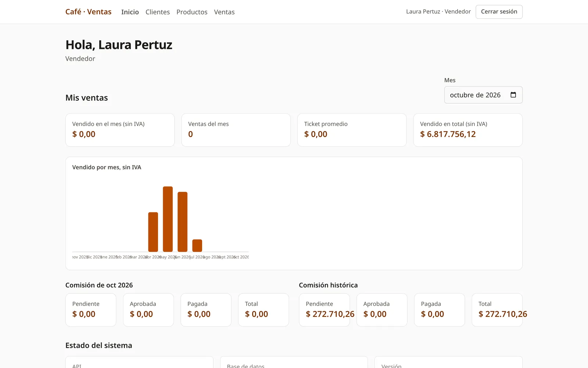Click the 'Vendido por mes, sin IVA' title
Image resolution: width=588 pixels, height=368 pixels.
click(x=107, y=167)
